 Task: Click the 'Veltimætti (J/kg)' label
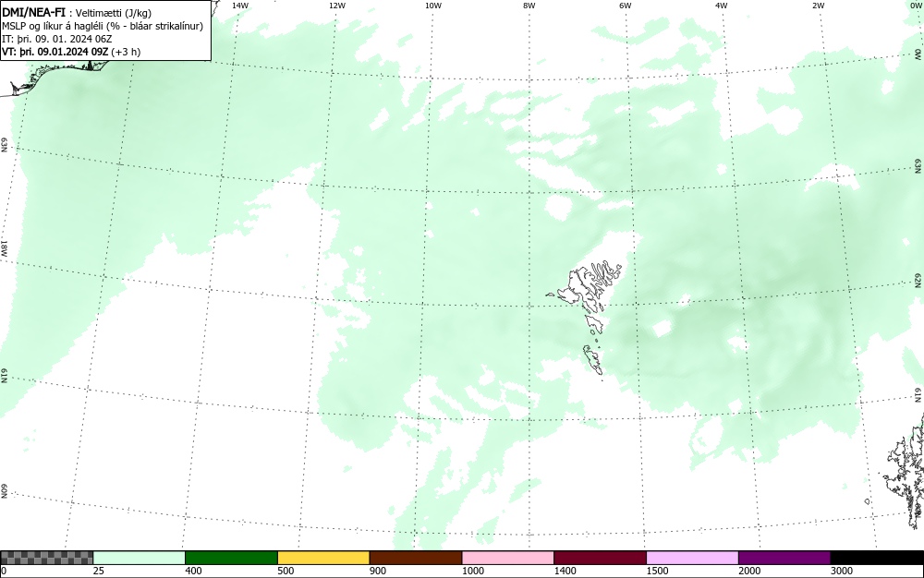114,13
